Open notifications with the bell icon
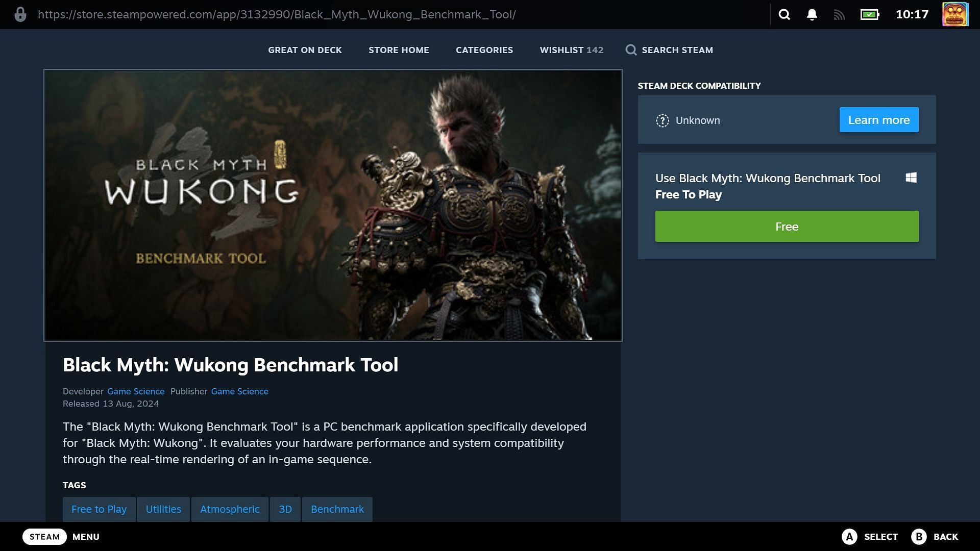Screen dimensions: 980x551 [812, 14]
